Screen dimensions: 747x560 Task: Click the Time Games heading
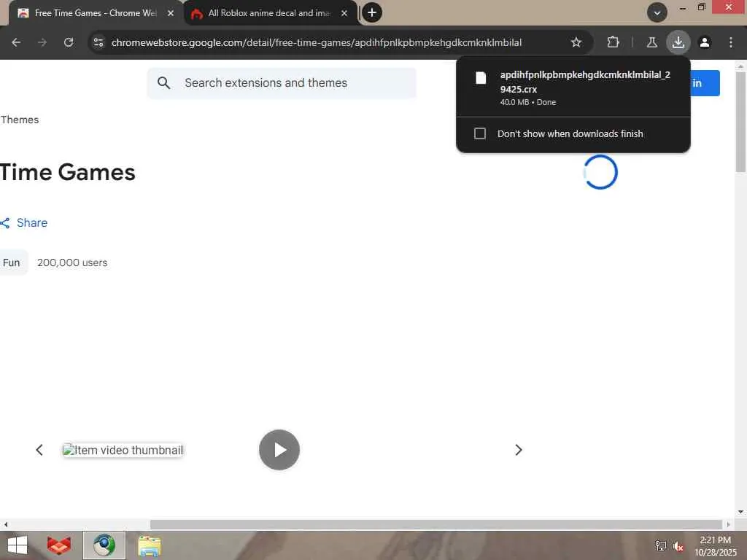[x=67, y=172]
